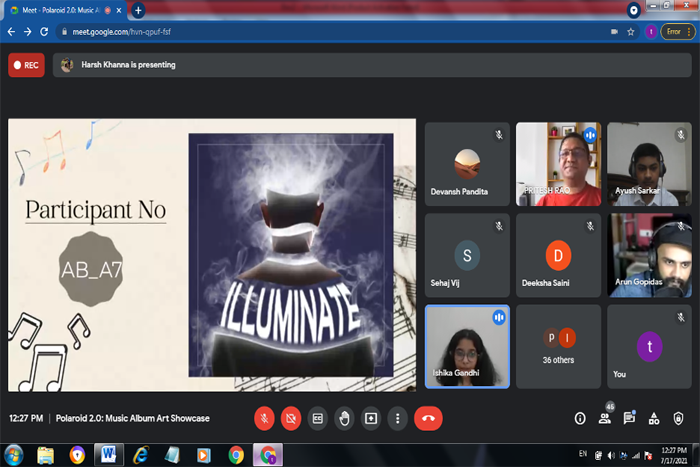Open Internet Explorer from taskbar
Viewport: 700px width, 467px height.
(x=141, y=455)
